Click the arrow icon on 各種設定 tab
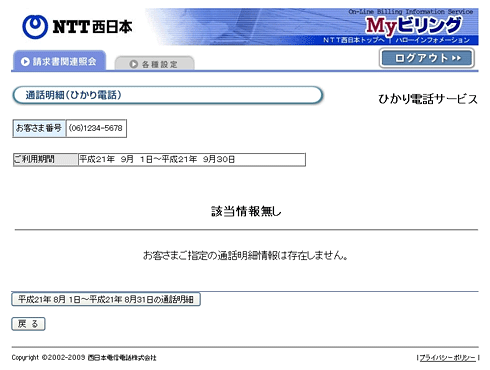This screenshot has height=370, width=490. pos(133,64)
